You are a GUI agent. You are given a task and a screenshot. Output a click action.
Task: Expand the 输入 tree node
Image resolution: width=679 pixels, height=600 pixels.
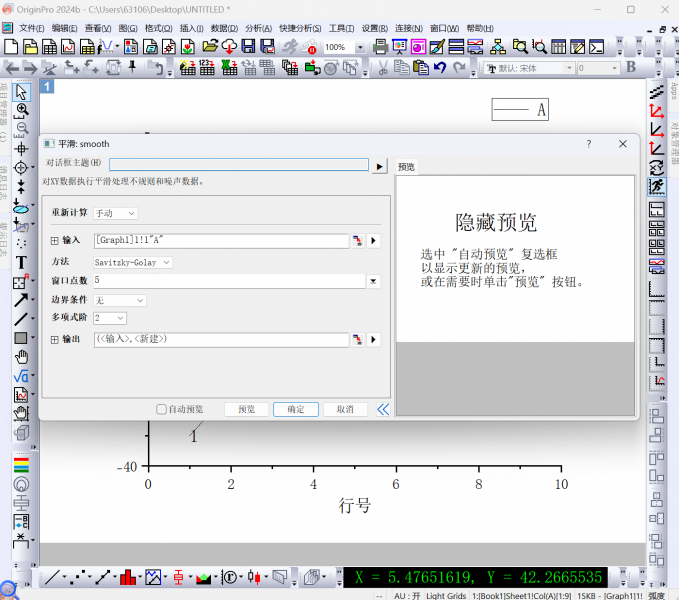point(55,241)
